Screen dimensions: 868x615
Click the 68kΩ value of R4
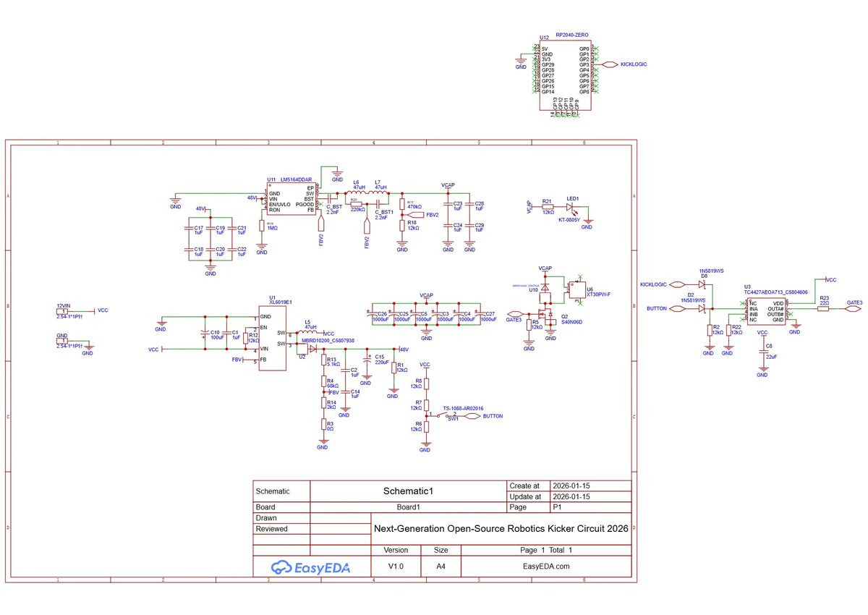(333, 386)
